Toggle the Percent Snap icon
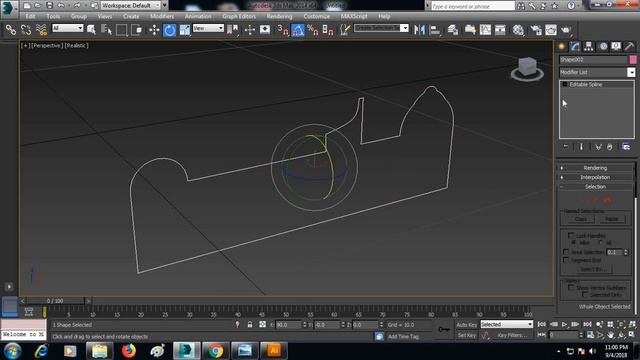Screen dimensions: 640x360 tap(313, 30)
